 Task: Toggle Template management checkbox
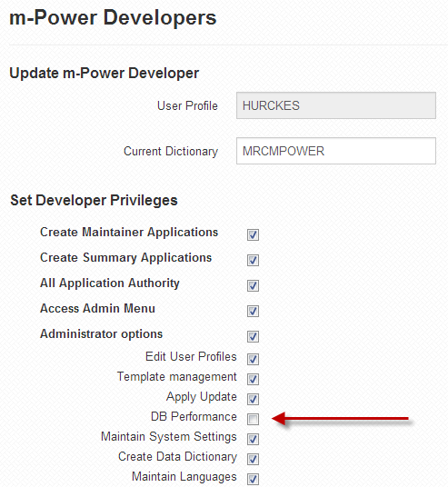coord(253,379)
